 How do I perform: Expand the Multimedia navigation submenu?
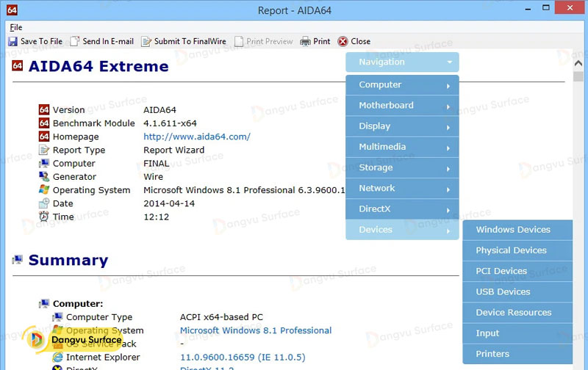(402, 147)
